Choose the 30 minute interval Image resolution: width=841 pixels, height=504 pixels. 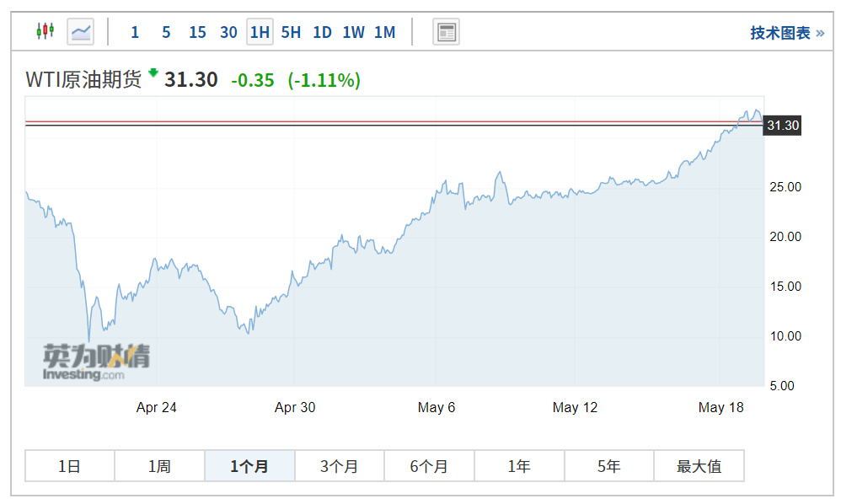coord(228,33)
